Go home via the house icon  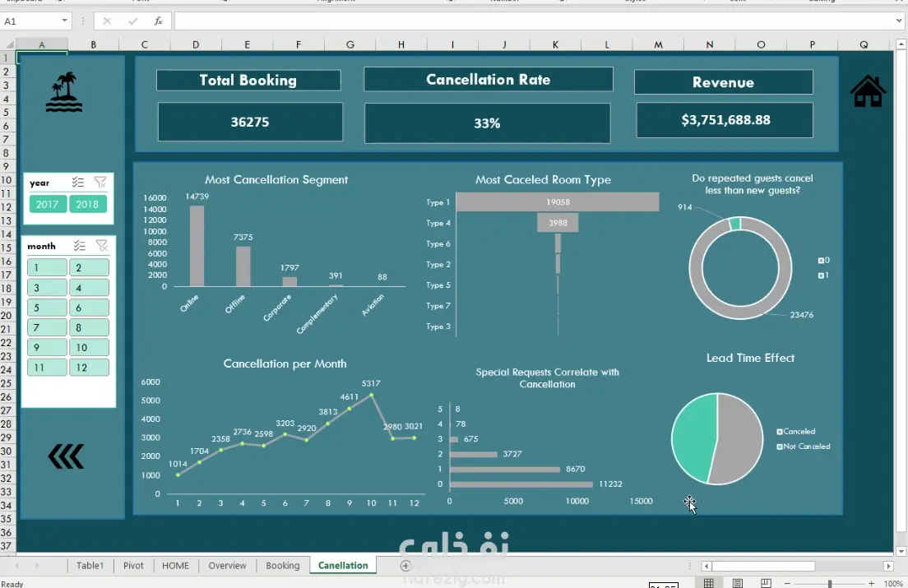click(868, 90)
